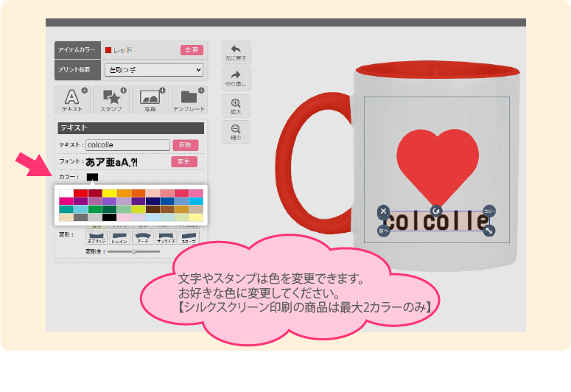This screenshot has height=392, width=571.
Task: Pick the bright green palette swatch
Action: pos(95,209)
